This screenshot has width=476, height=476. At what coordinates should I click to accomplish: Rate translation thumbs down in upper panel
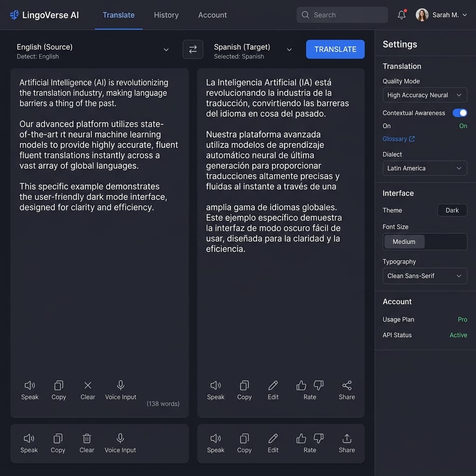[x=318, y=385]
